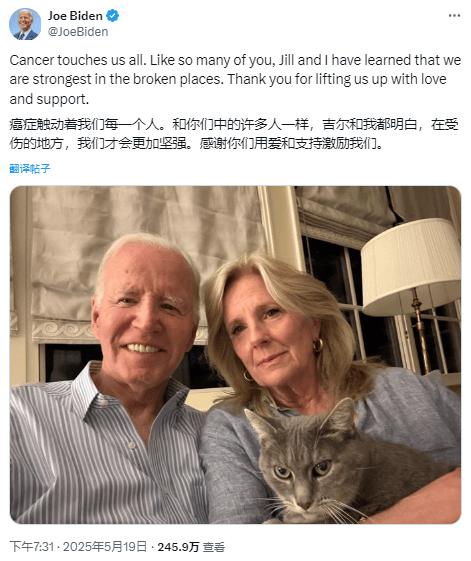Click the 2025年5月19日 post date
Viewport: 471px width, 561px height.
(105, 547)
